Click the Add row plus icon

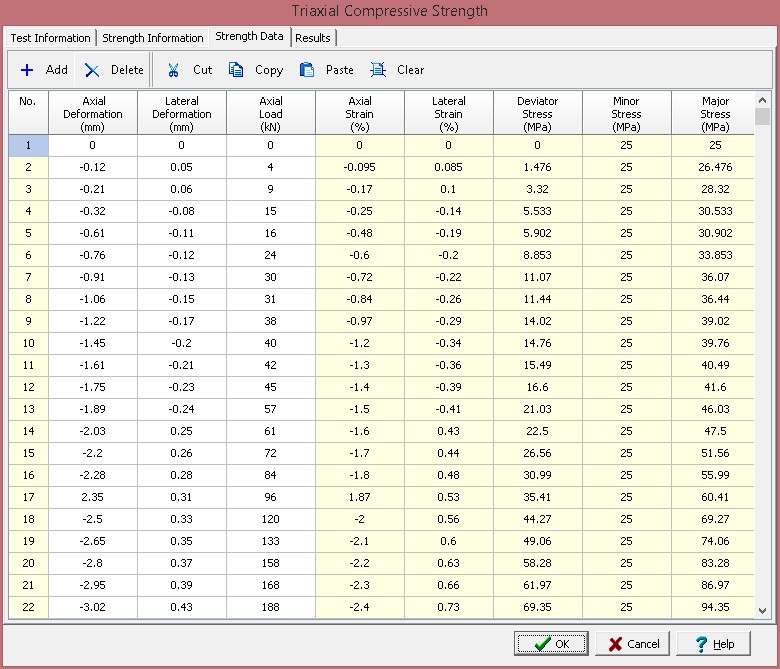27,70
